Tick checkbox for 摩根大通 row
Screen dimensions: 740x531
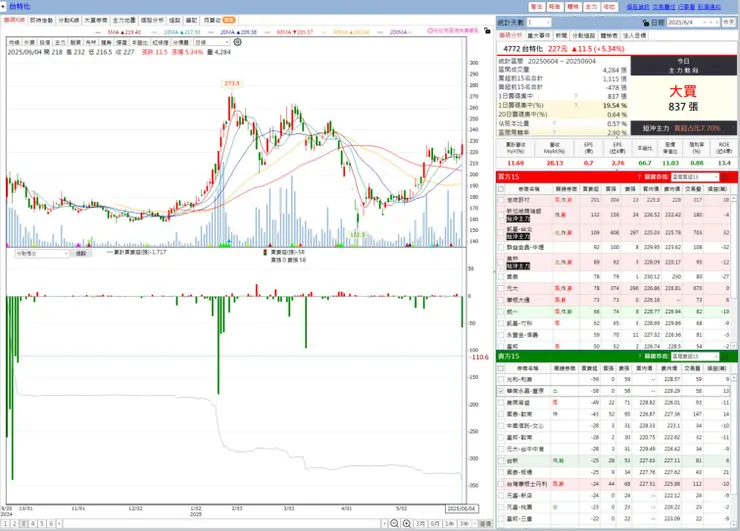pos(501,300)
